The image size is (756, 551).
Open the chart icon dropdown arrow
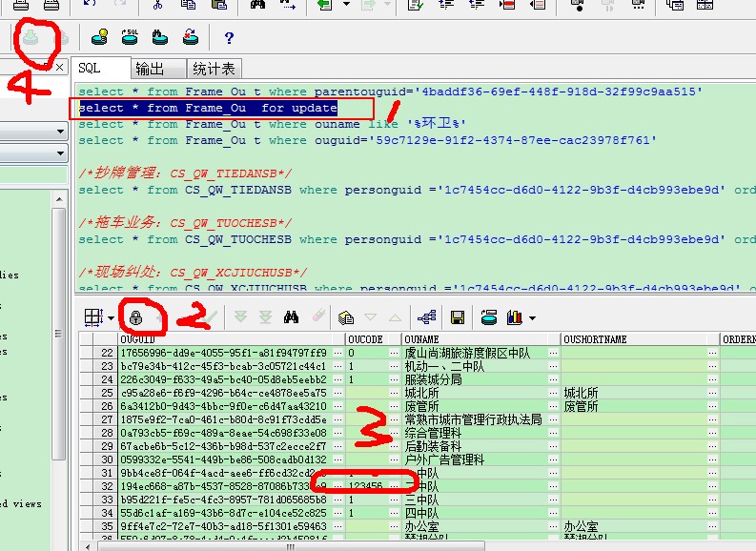click(532, 317)
